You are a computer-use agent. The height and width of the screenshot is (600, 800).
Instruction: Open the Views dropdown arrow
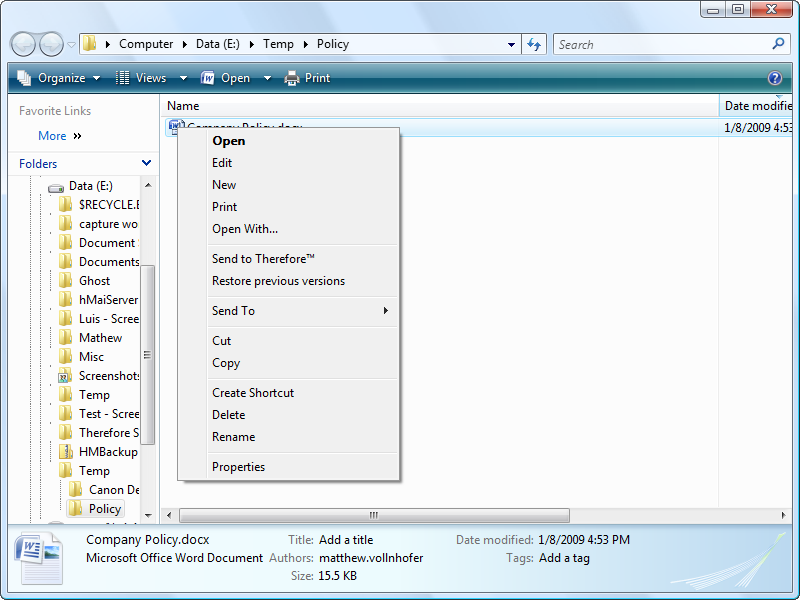(183, 77)
